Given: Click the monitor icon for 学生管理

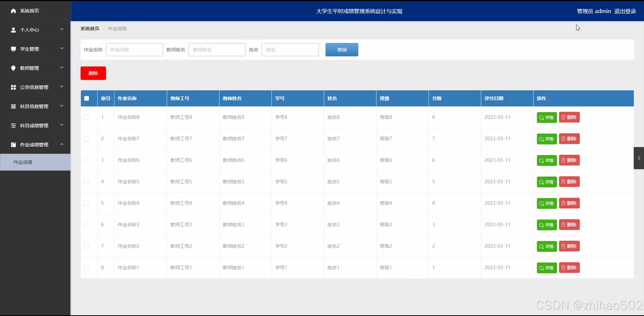Looking at the screenshot, I should pyautogui.click(x=13, y=49).
